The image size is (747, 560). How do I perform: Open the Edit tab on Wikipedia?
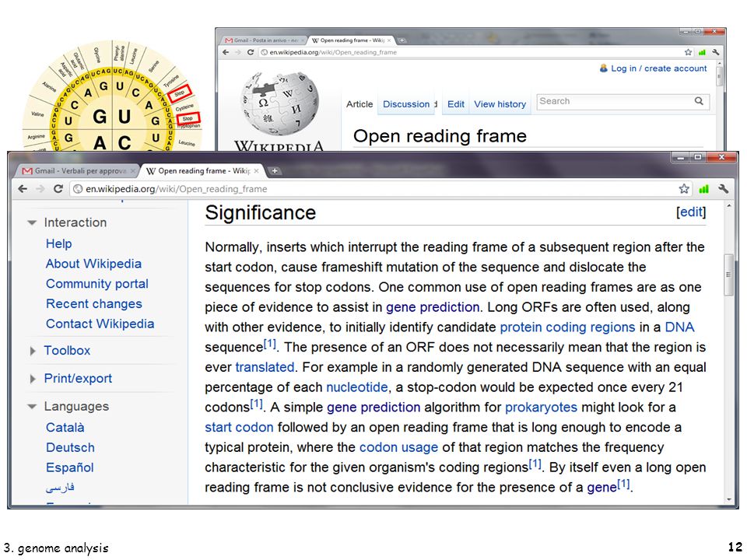455,103
